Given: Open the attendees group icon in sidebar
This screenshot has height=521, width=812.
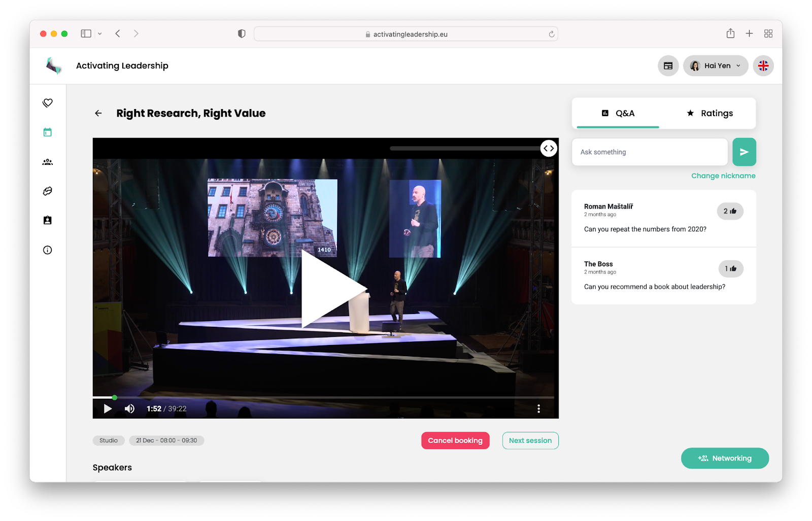Looking at the screenshot, I should (48, 162).
